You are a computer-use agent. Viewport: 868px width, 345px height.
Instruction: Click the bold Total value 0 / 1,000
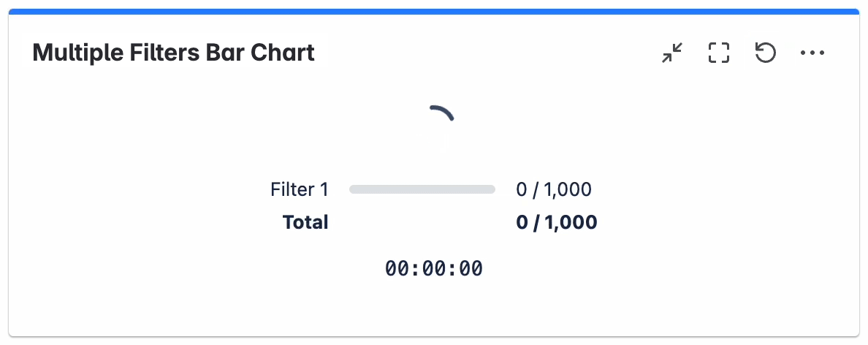pyautogui.click(x=557, y=222)
